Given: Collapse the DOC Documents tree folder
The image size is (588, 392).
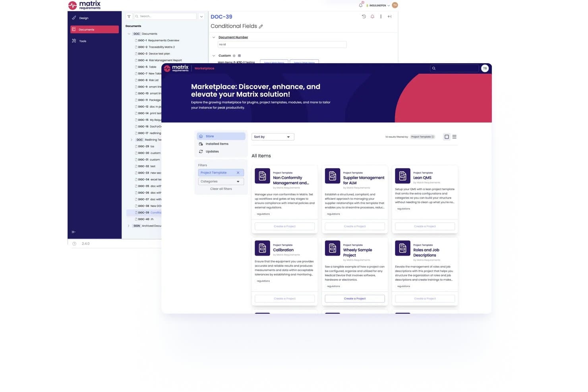Looking at the screenshot, I should 129,34.
